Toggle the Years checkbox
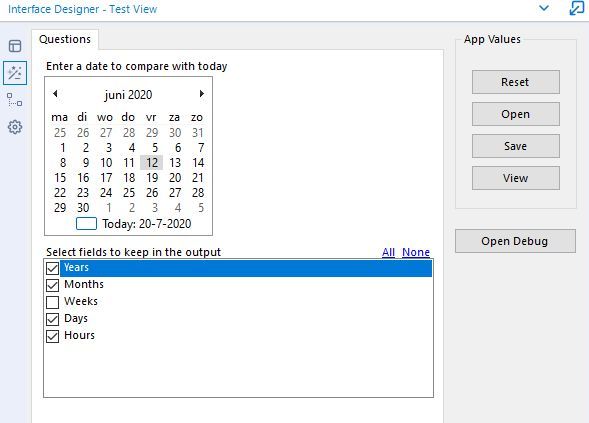The width and height of the screenshot is (589, 423). click(53, 268)
